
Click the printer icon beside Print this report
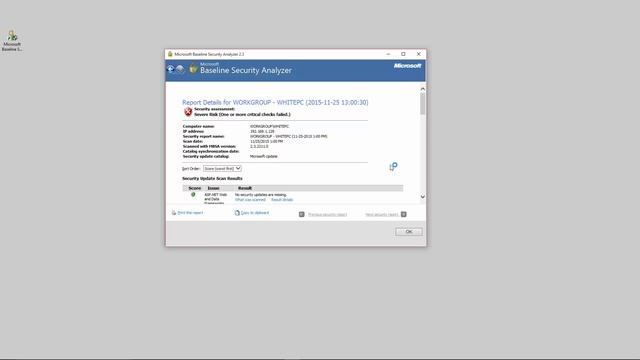pyautogui.click(x=174, y=213)
